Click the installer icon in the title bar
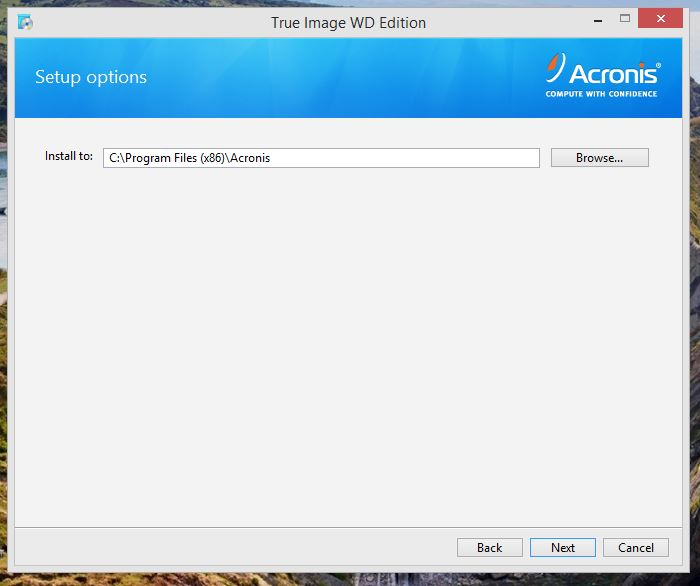This screenshot has height=586, width=700. (25, 22)
